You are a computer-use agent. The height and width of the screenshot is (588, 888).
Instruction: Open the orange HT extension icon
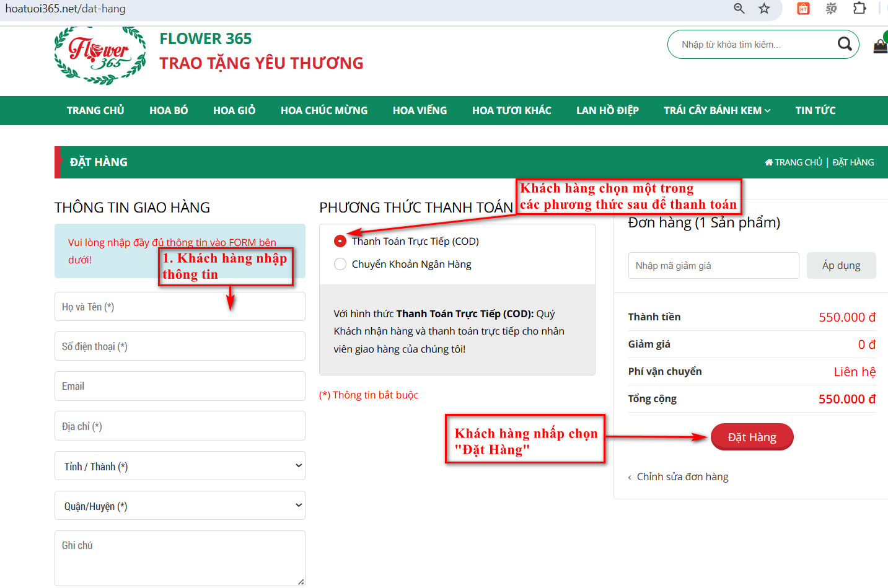[803, 8]
